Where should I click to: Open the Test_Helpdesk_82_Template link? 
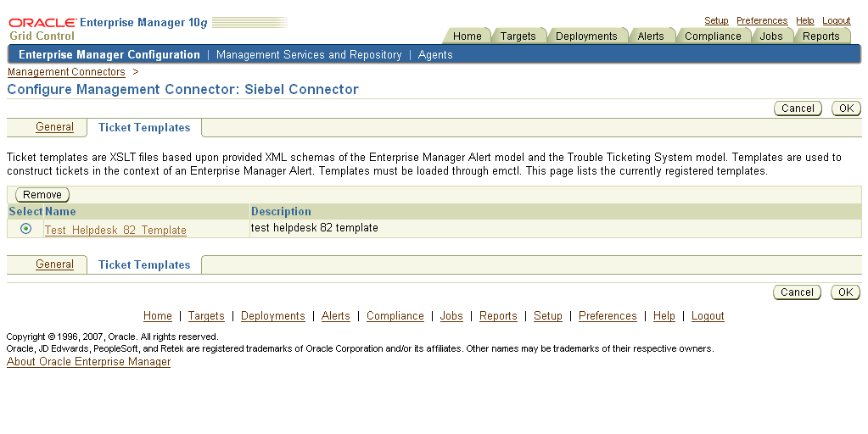115,230
